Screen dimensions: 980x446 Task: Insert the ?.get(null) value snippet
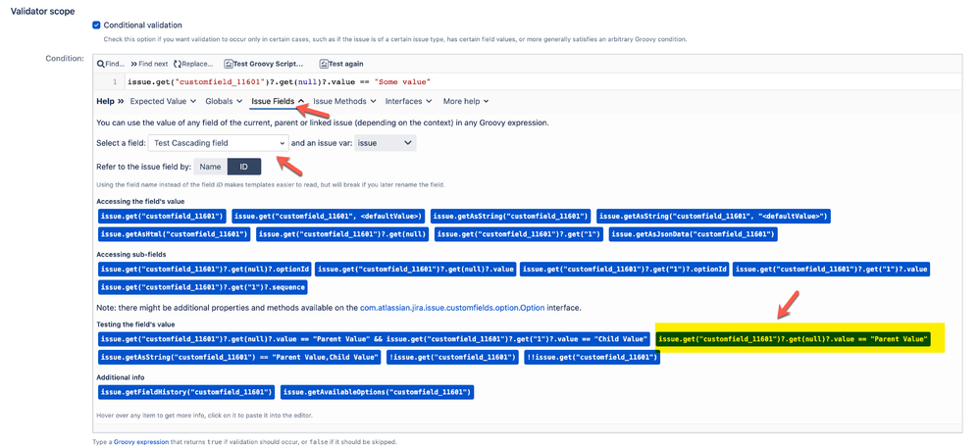pos(343,234)
